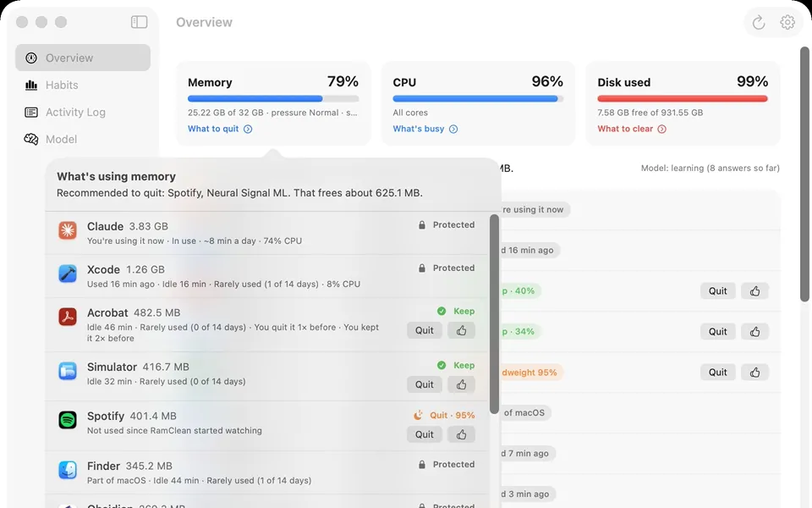Click the Model brain icon
Viewport: 812px width, 508px height.
[x=31, y=139]
